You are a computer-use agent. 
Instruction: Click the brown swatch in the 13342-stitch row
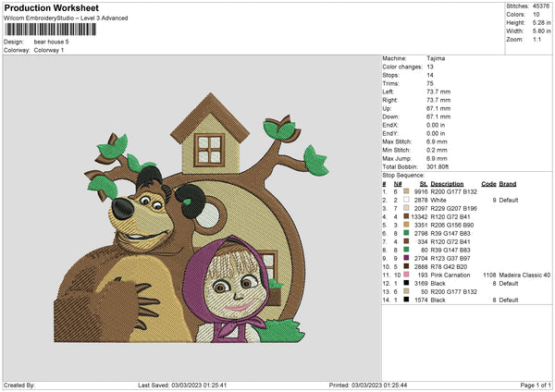point(406,216)
